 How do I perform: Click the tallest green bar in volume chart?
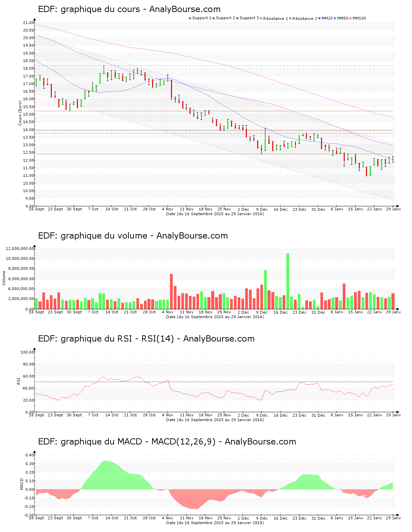288,281
